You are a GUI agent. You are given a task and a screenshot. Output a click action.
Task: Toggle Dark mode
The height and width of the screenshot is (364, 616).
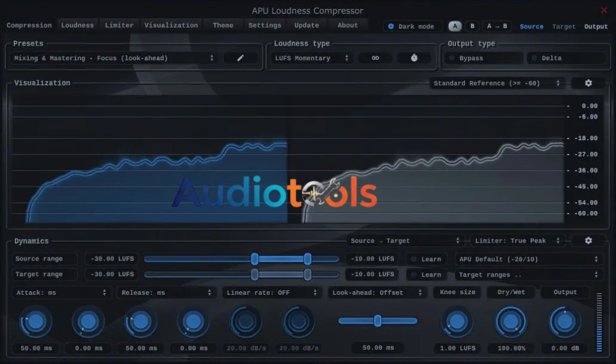pyautogui.click(x=413, y=26)
